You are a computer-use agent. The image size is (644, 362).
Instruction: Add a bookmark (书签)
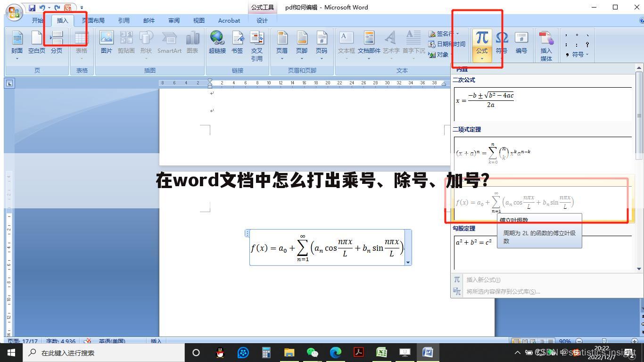(237, 42)
